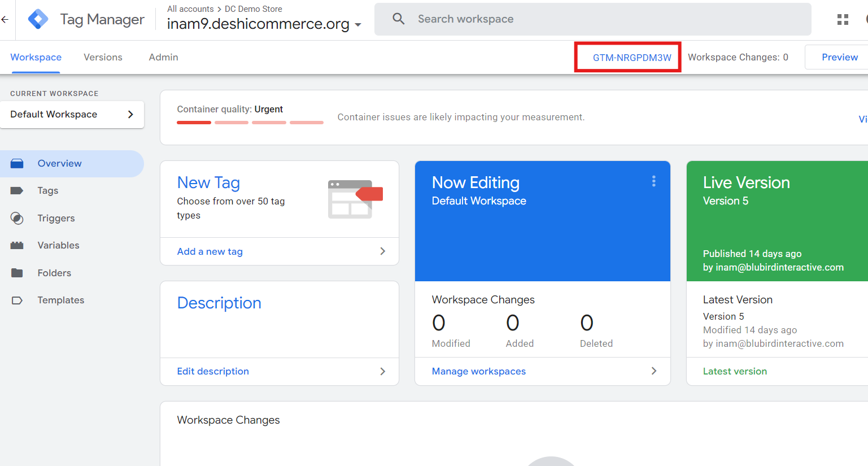Open the Admin tab
This screenshot has width=868, height=466.
pyautogui.click(x=163, y=57)
